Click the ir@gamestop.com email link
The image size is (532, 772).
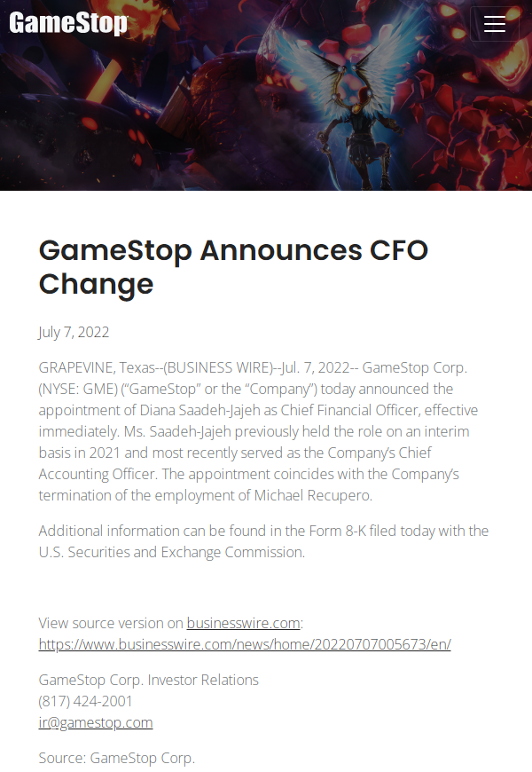point(96,722)
